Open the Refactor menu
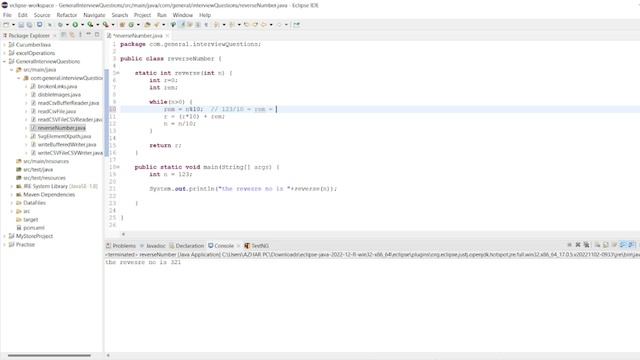 click(67, 15)
